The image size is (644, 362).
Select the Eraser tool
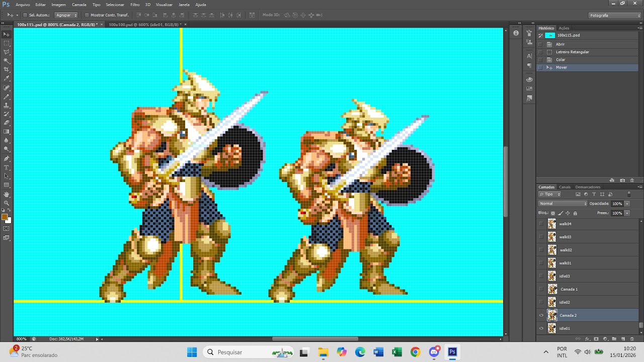click(x=7, y=123)
